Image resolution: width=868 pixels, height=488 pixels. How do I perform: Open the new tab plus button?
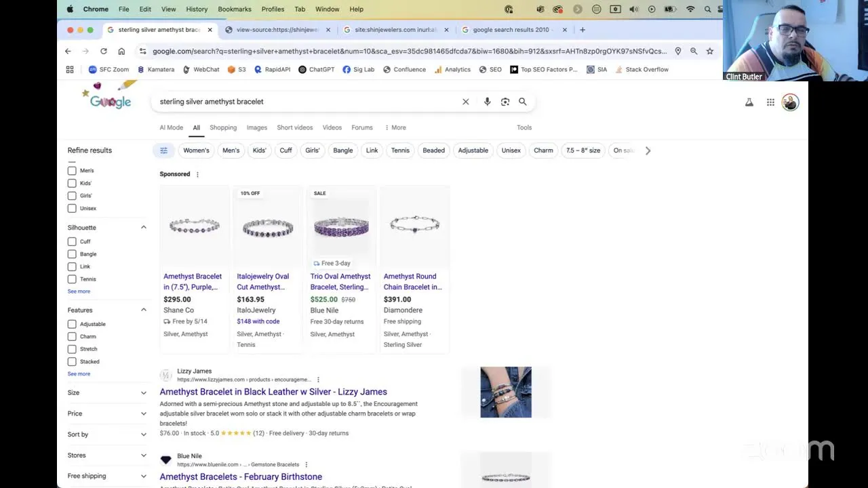pos(583,30)
